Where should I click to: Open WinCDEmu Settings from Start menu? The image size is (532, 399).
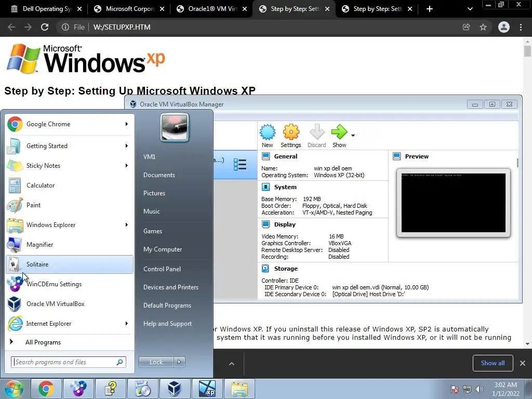pos(69,284)
